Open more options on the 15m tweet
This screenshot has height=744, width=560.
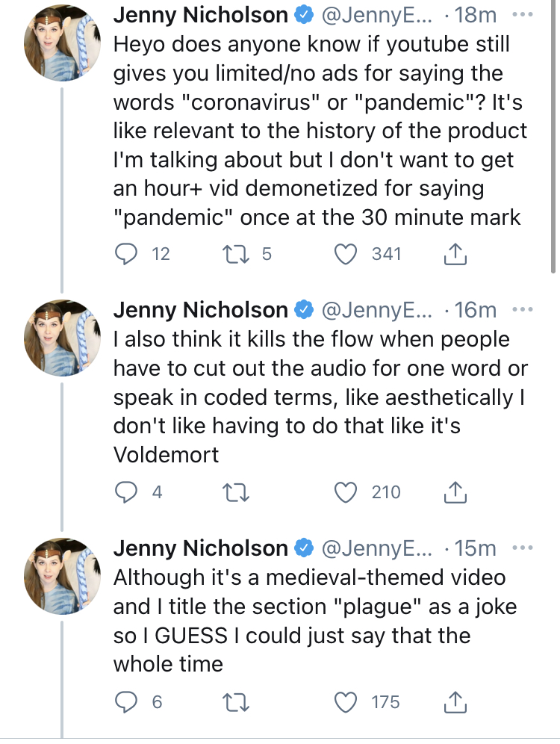(523, 548)
